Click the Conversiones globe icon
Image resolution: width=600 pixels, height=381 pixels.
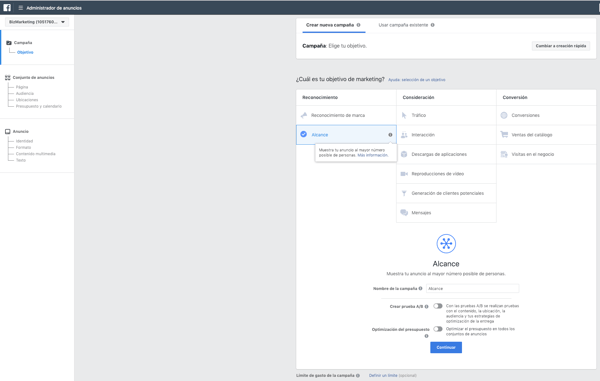point(504,115)
